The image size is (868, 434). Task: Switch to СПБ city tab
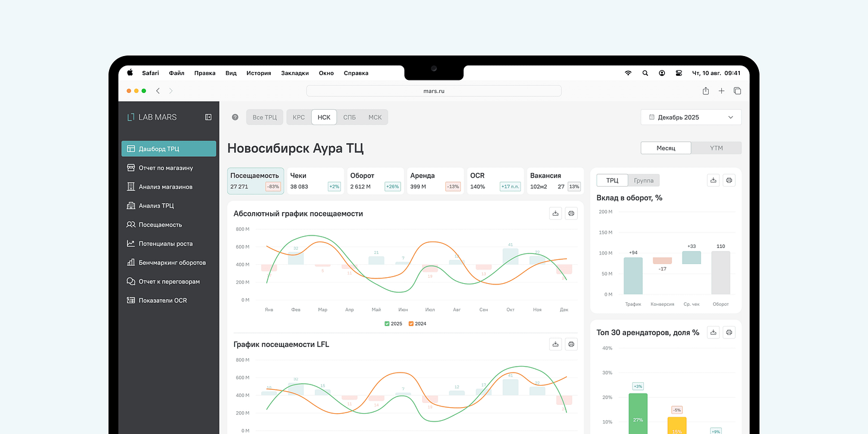(x=349, y=117)
